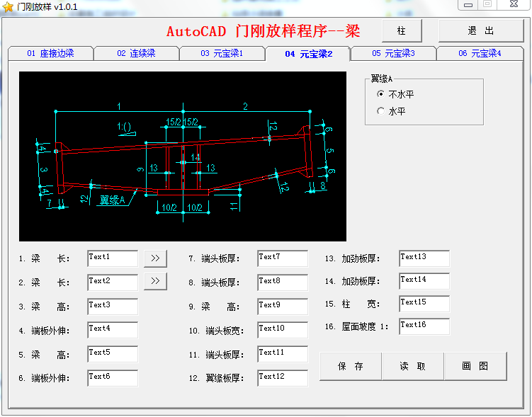Click the beam diagram preview image
The height and width of the screenshot is (417, 532).
[x=183, y=156]
